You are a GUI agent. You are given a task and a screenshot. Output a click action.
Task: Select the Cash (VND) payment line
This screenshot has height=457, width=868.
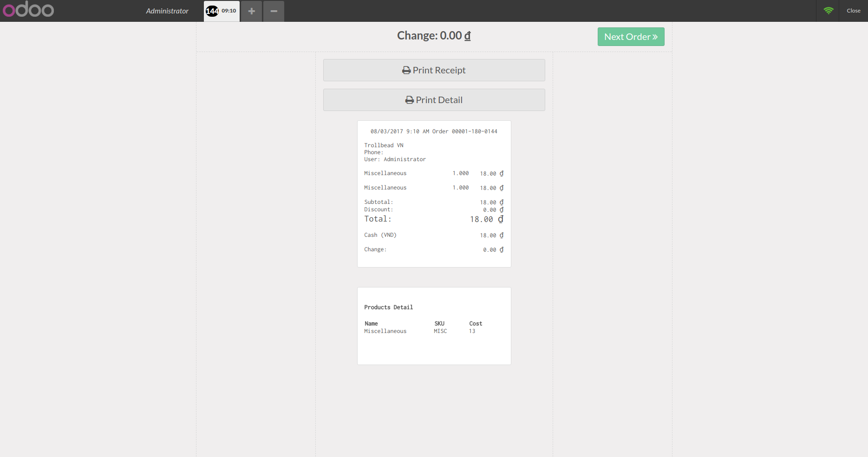click(x=434, y=235)
